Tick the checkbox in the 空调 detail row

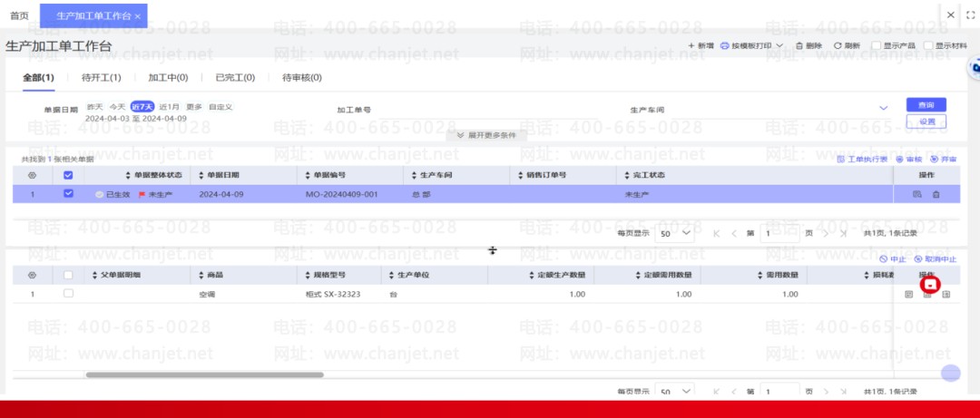[69, 293]
